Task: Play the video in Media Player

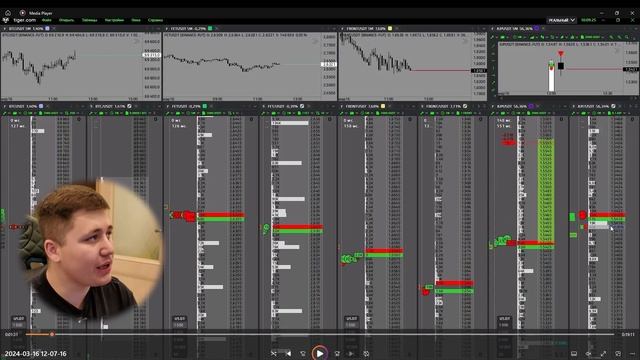Action: [x=320, y=353]
